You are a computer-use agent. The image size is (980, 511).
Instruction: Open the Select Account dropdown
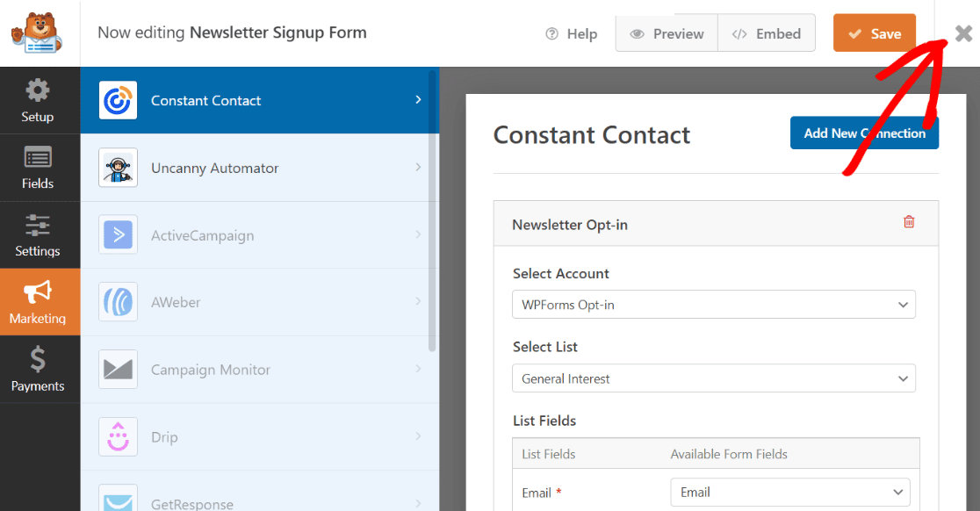click(x=711, y=305)
